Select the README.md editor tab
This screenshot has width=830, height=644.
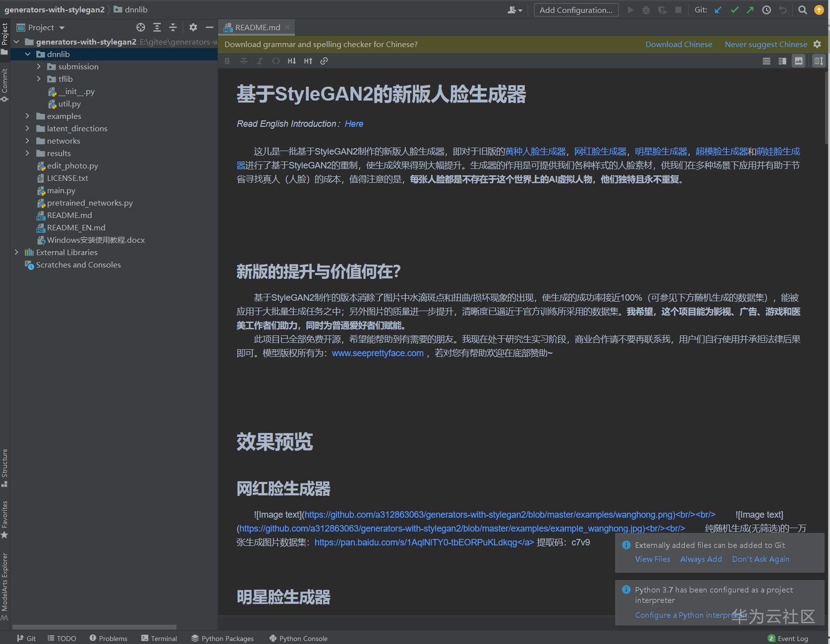(257, 27)
